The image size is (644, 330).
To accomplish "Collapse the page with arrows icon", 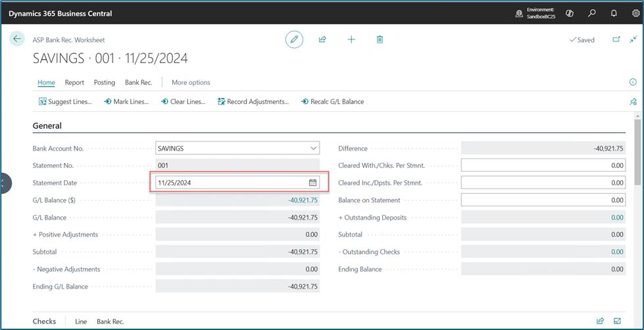I will [x=633, y=39].
